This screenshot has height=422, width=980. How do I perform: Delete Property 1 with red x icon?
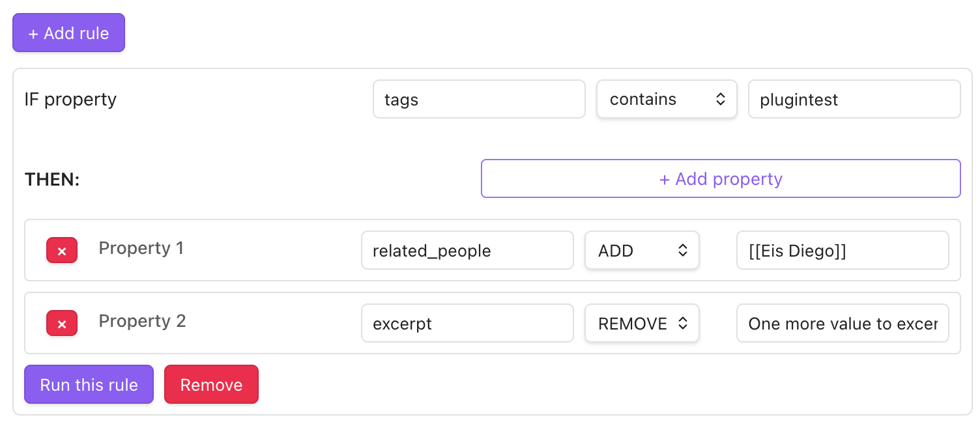(x=62, y=251)
